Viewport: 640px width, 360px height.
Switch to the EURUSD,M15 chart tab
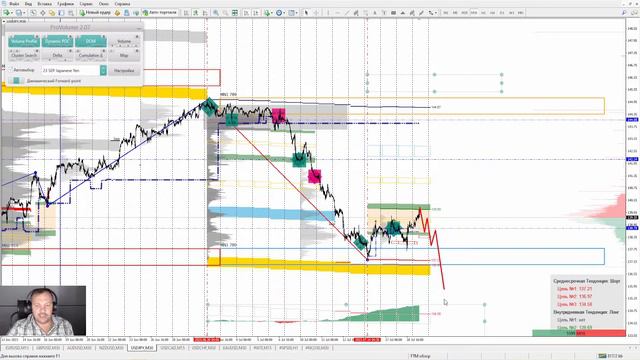(18, 348)
